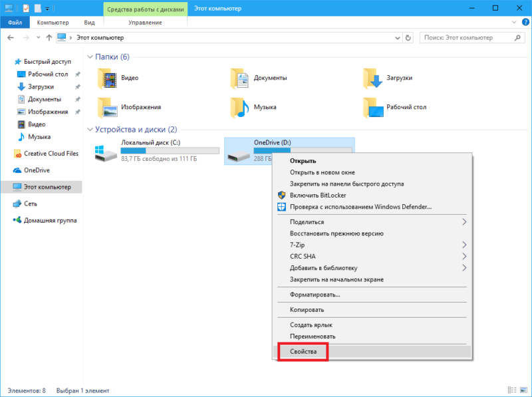This screenshot has height=397, width=532.
Task: Open Help with the question mark icon
Action: [525, 22]
